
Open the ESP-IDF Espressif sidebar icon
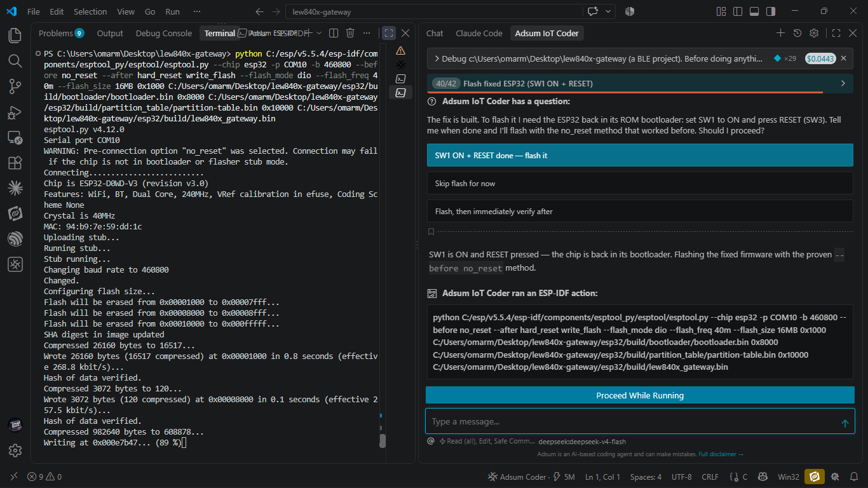pyautogui.click(x=15, y=239)
